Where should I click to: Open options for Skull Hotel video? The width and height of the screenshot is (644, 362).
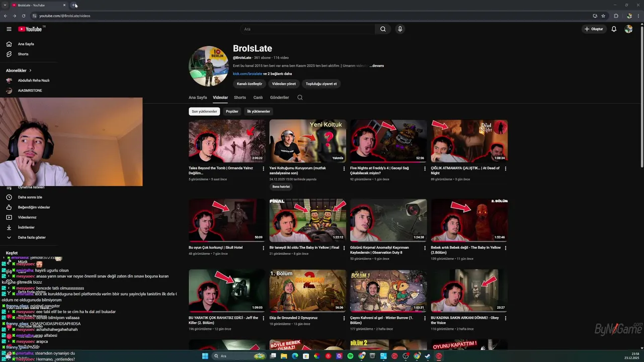[263, 248]
